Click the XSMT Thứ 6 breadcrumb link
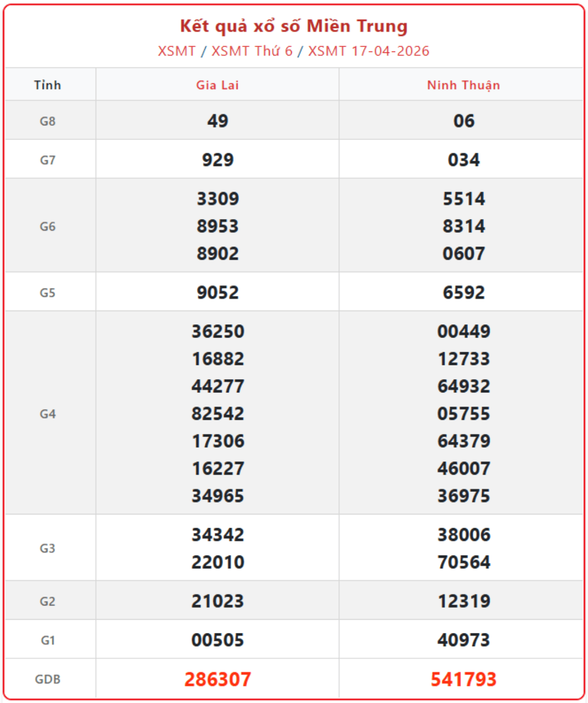Viewport: 588px width, 703px height. [x=252, y=51]
